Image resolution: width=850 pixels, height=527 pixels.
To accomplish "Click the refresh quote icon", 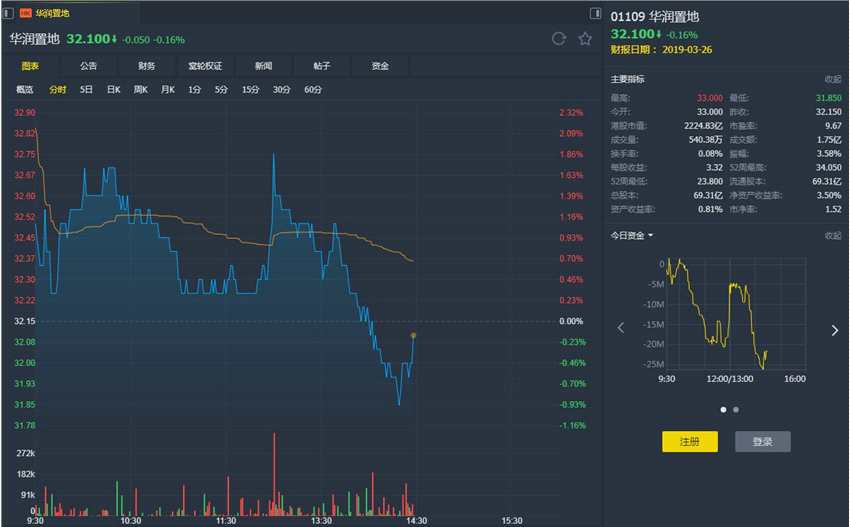I will click(559, 39).
